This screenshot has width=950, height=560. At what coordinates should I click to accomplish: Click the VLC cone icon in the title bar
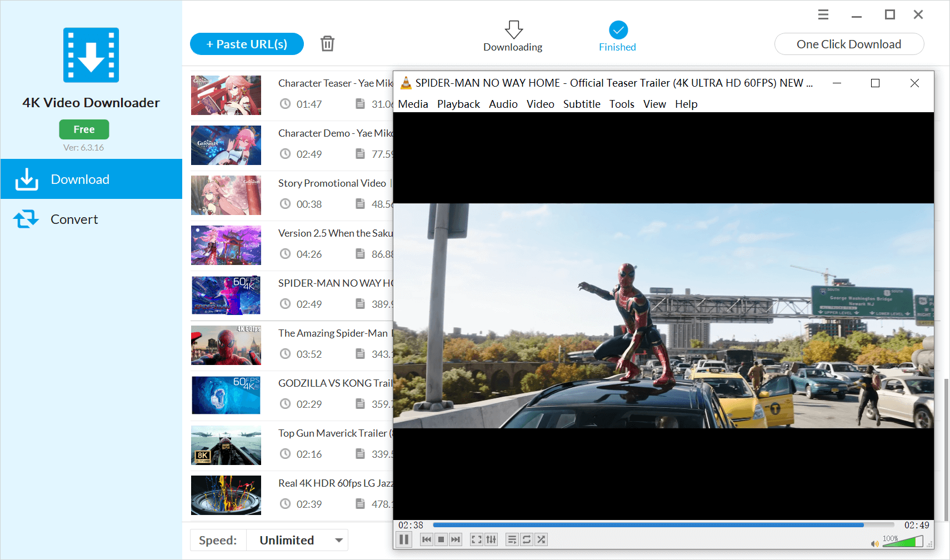[x=406, y=83]
